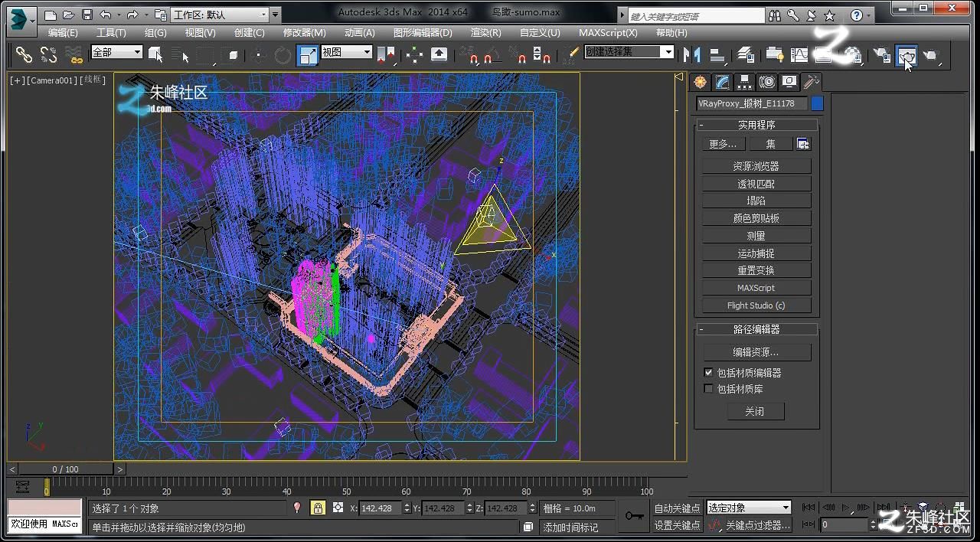This screenshot has height=542, width=980.
Task: Redo the last undone operation
Action: [x=132, y=15]
